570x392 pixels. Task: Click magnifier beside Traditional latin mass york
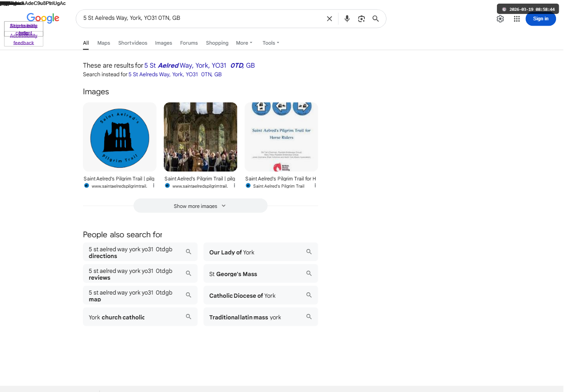tap(309, 317)
